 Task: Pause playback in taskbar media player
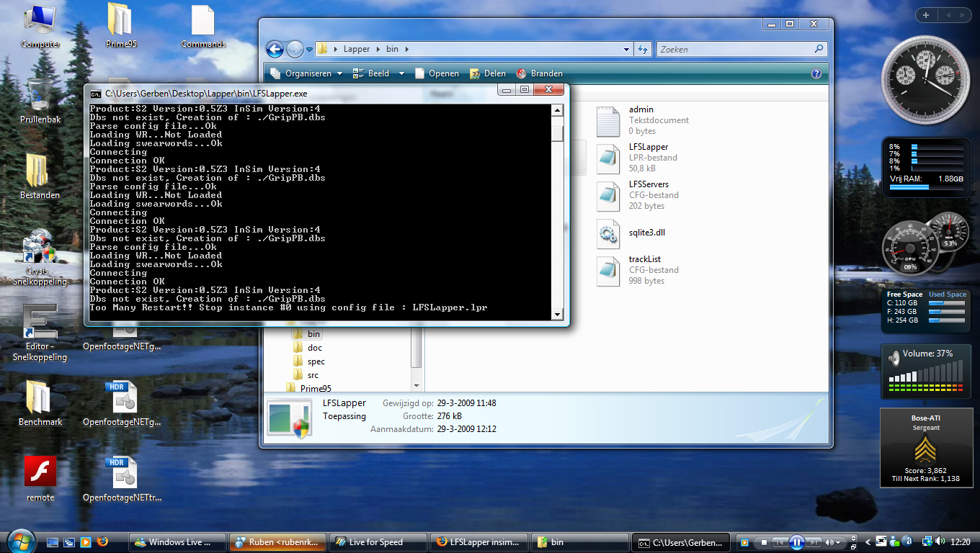[x=797, y=542]
